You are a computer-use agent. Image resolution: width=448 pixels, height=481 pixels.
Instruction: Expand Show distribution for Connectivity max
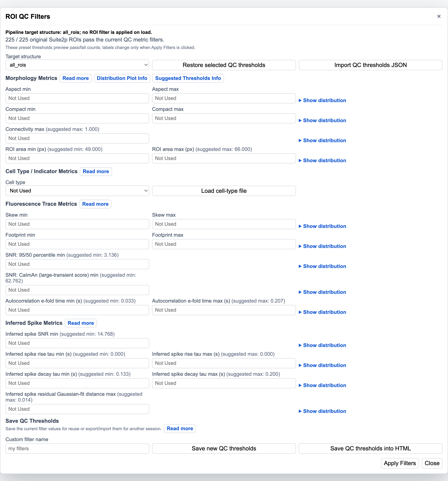(322, 140)
